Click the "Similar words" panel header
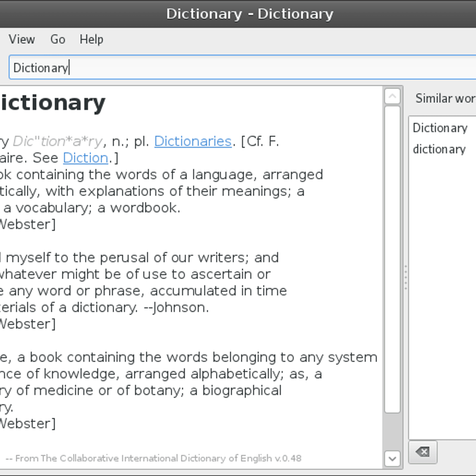This screenshot has width=476, height=476. point(444,98)
